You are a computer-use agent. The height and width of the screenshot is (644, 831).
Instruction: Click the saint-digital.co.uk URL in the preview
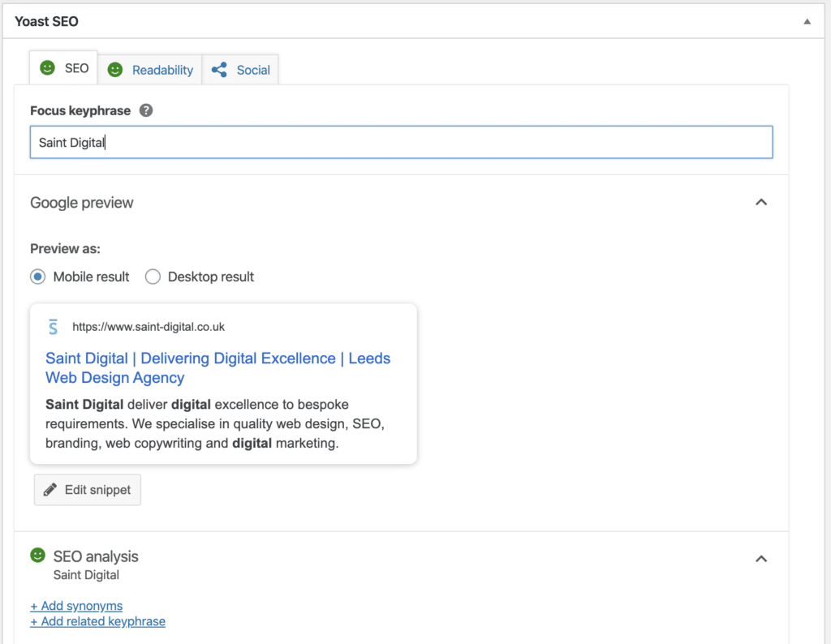(149, 327)
